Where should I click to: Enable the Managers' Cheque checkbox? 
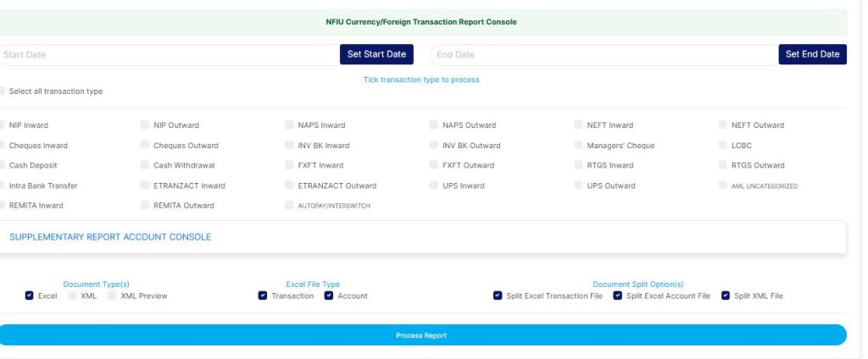point(579,146)
